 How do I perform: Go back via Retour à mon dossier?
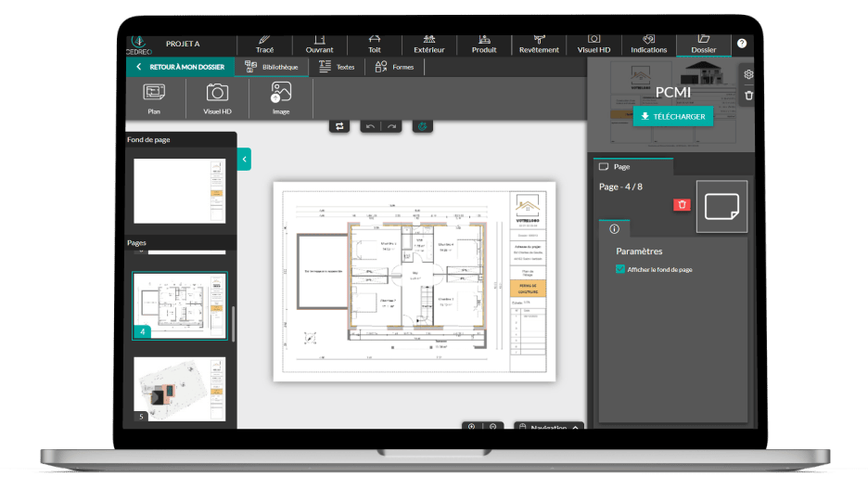pos(180,67)
